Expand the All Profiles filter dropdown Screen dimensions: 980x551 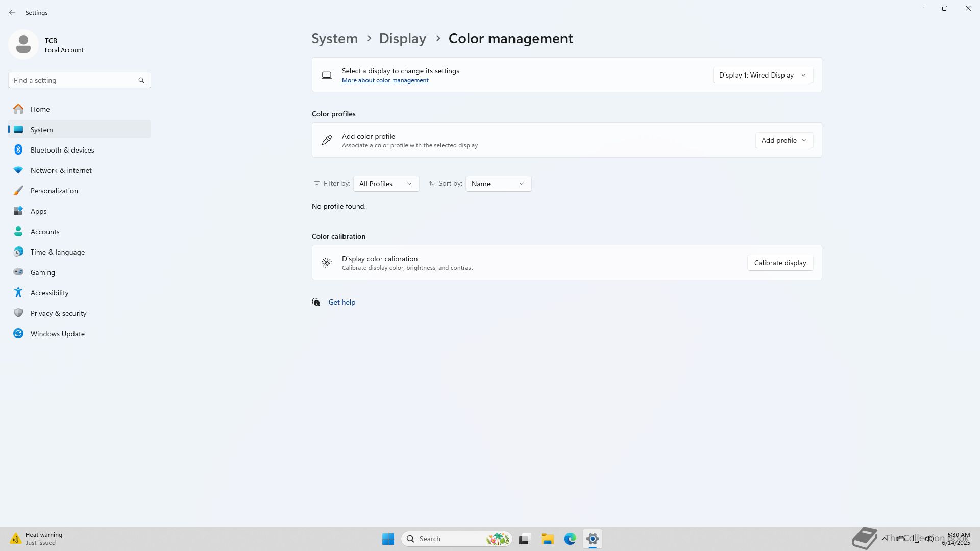pyautogui.click(x=385, y=184)
